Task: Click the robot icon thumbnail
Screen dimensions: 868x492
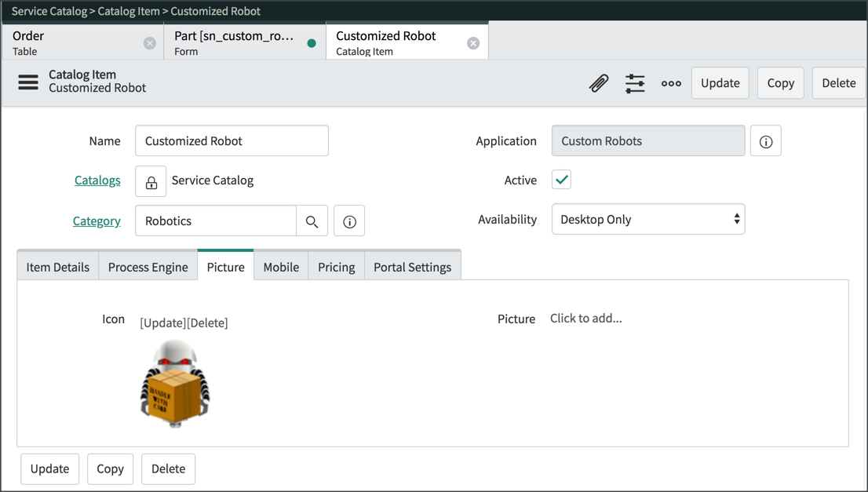Action: tap(174, 383)
